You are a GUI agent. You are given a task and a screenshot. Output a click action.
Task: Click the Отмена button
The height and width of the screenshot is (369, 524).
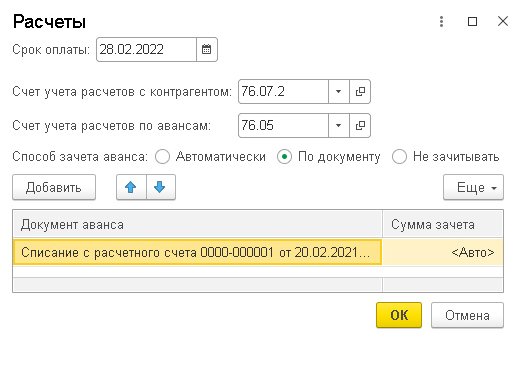(467, 315)
